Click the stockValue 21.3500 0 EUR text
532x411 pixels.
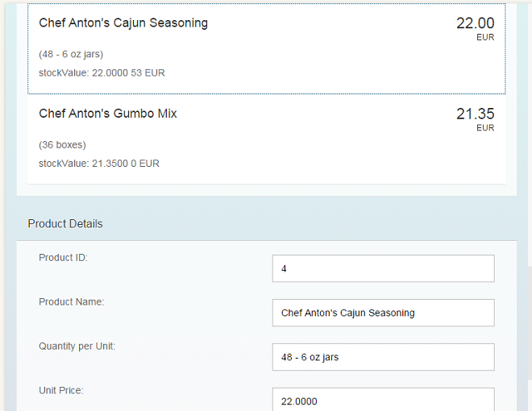[x=99, y=164]
